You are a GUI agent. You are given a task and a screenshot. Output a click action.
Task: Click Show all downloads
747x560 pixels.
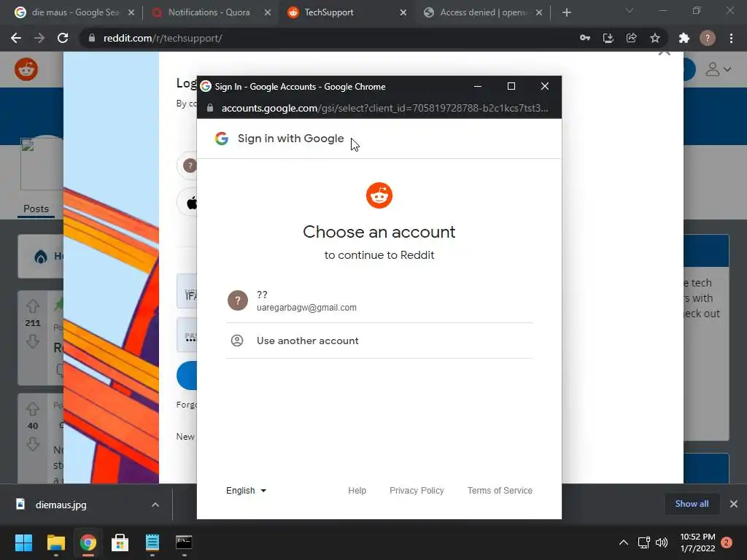[692, 504]
